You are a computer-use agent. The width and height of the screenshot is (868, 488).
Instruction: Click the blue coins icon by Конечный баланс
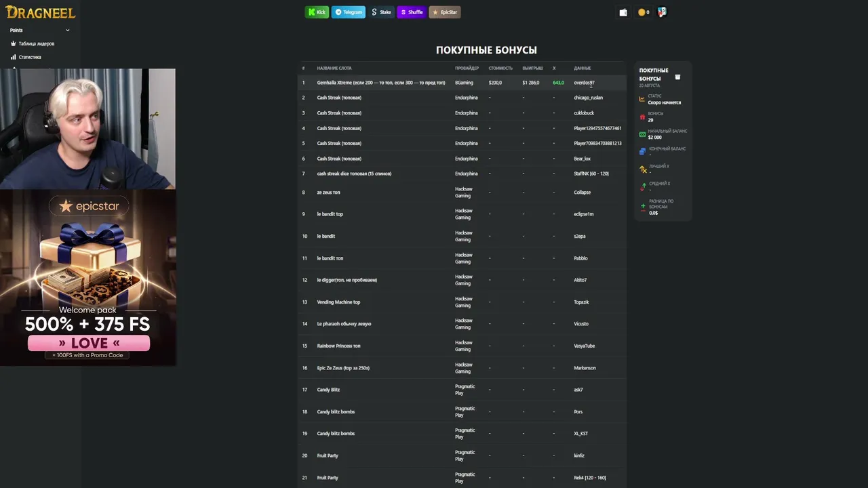point(642,152)
